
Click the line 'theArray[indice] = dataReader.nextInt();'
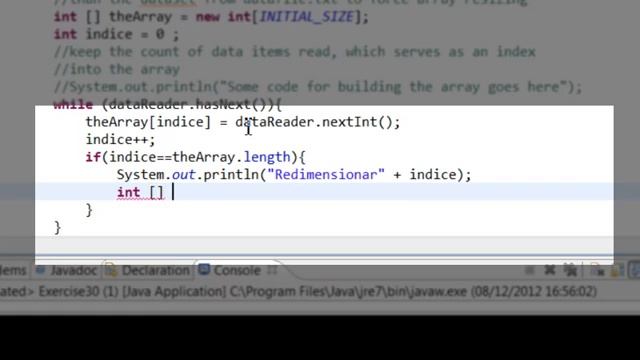tap(243, 122)
